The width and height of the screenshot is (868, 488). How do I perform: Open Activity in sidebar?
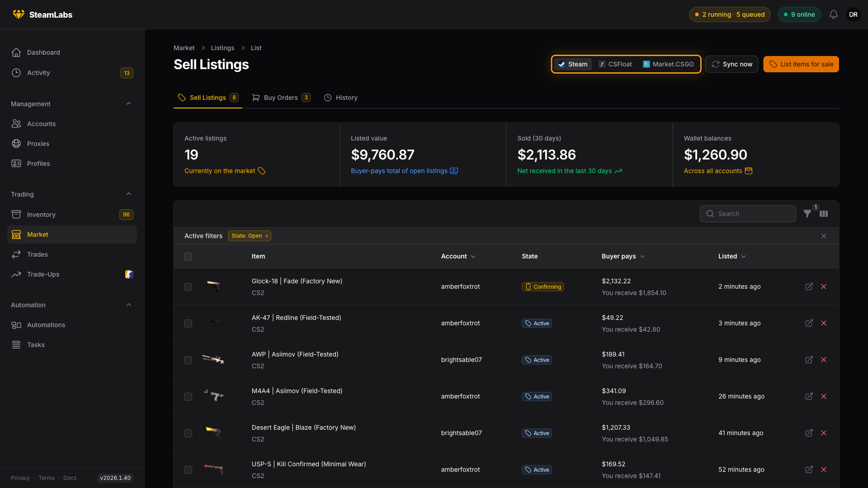pos(72,73)
